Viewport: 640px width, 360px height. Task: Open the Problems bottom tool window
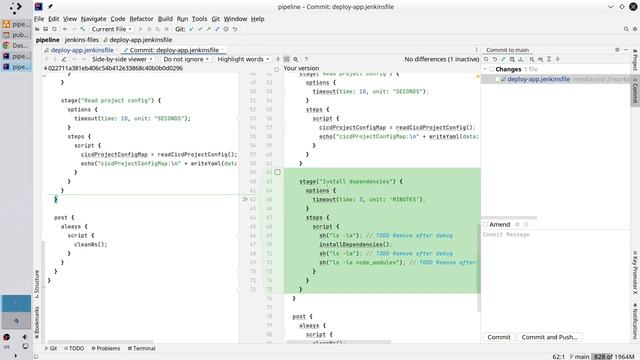click(106, 348)
